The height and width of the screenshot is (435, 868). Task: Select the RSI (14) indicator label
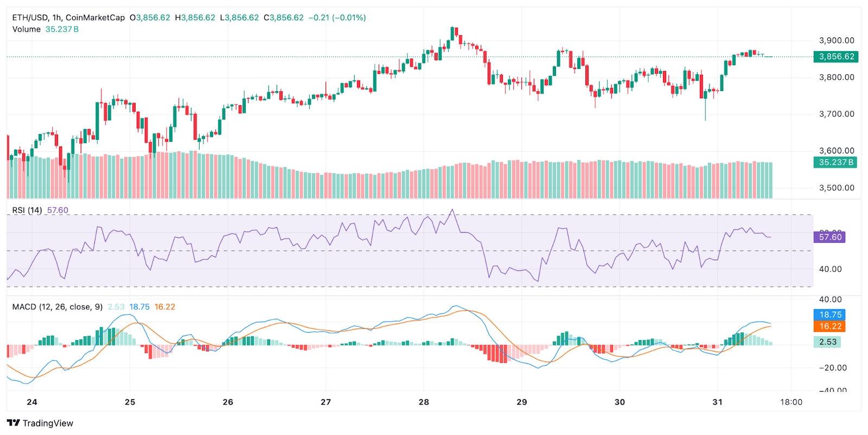(x=27, y=210)
